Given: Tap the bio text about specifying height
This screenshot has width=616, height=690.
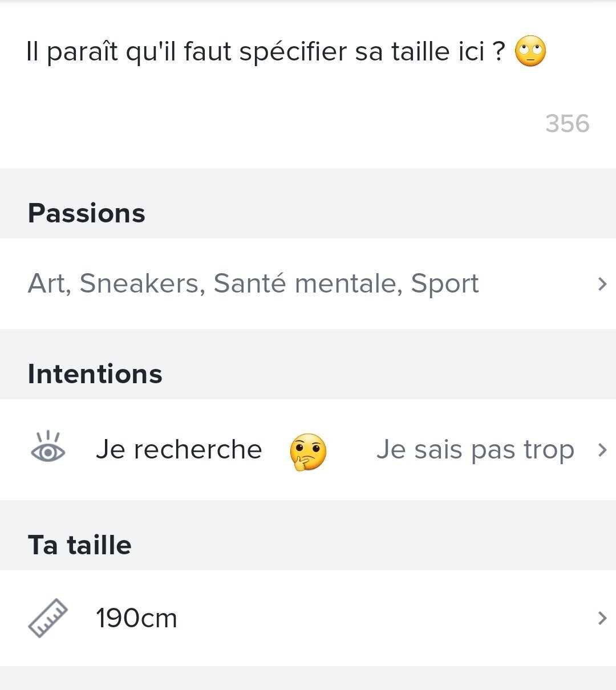Looking at the screenshot, I should (265, 52).
